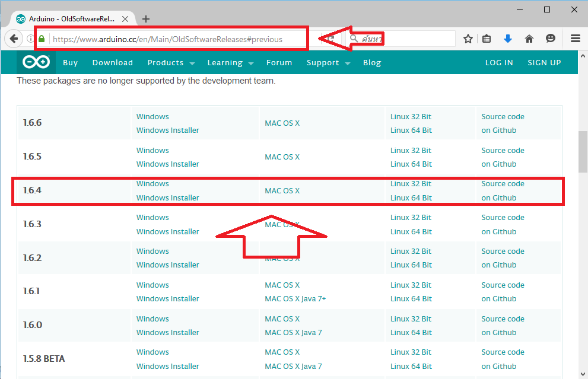Download 1.6.2 Linux 64 Bit
The height and width of the screenshot is (379, 588).
[x=411, y=265]
